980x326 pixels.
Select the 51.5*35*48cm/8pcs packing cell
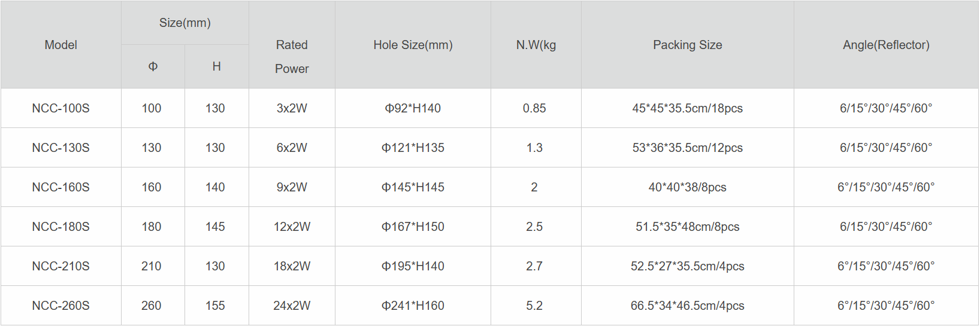(x=687, y=227)
